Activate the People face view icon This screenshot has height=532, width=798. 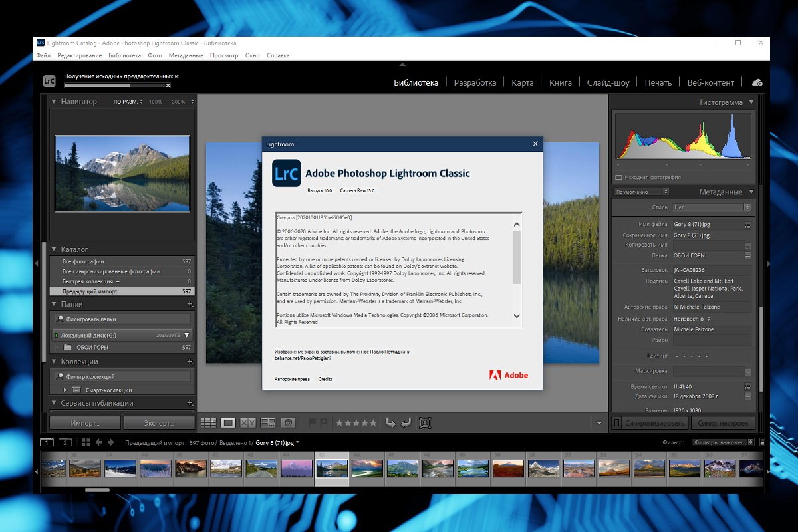[288, 422]
